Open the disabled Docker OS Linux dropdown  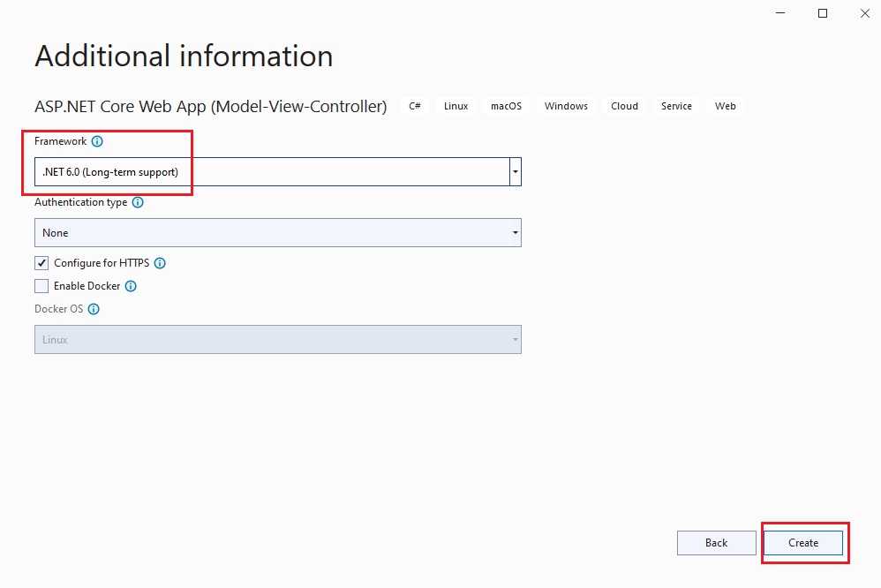(x=277, y=340)
